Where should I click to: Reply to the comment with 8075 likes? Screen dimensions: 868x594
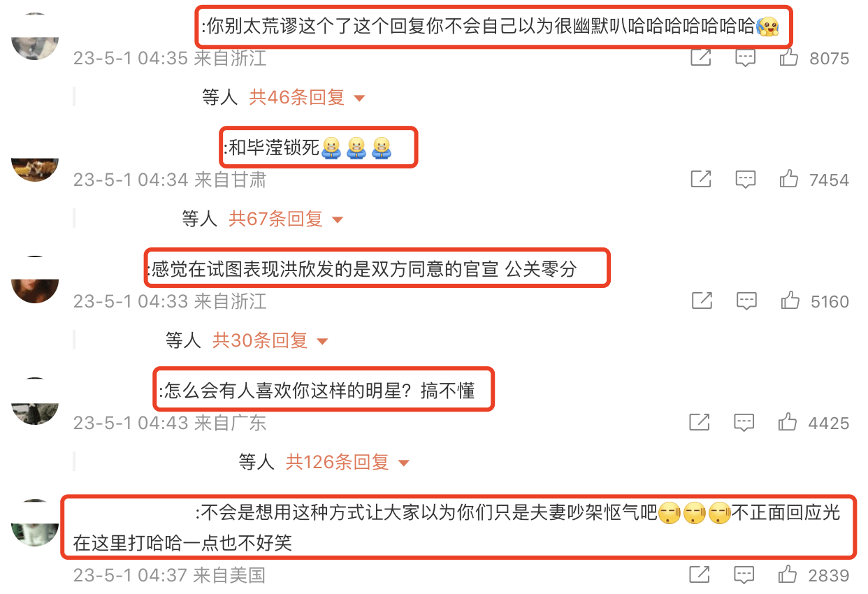pos(745,58)
